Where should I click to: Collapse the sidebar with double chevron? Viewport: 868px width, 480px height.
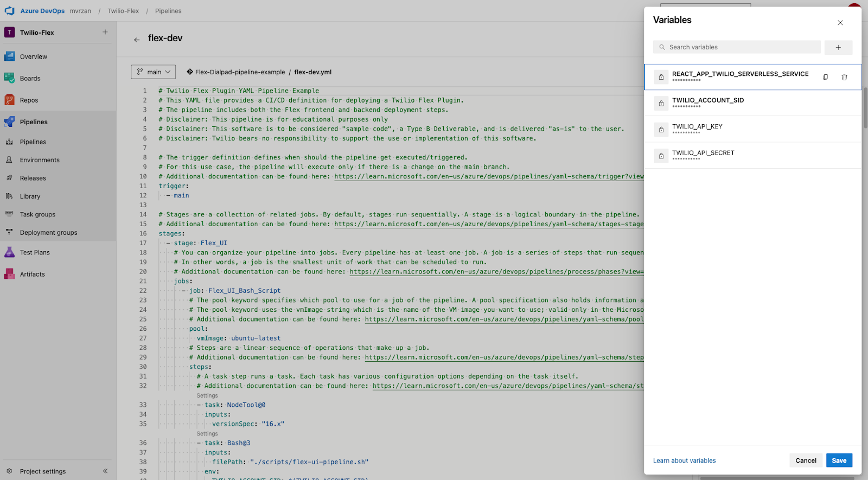(105, 471)
